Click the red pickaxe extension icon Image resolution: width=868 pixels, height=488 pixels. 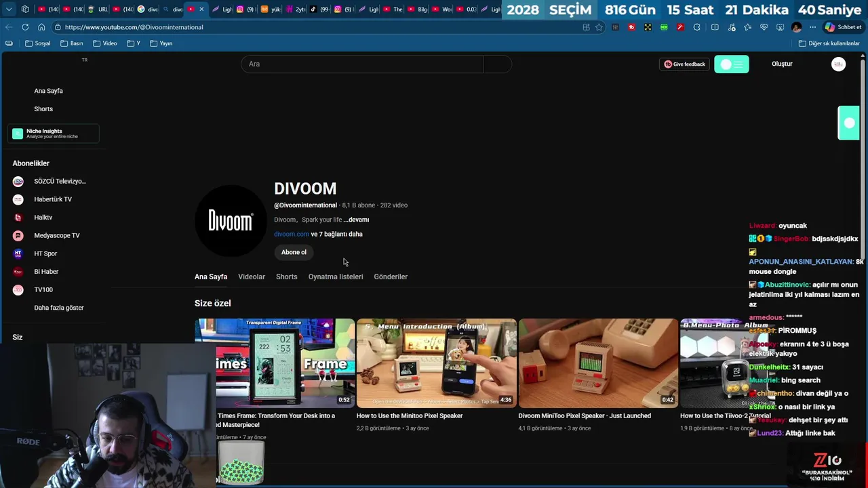(680, 27)
